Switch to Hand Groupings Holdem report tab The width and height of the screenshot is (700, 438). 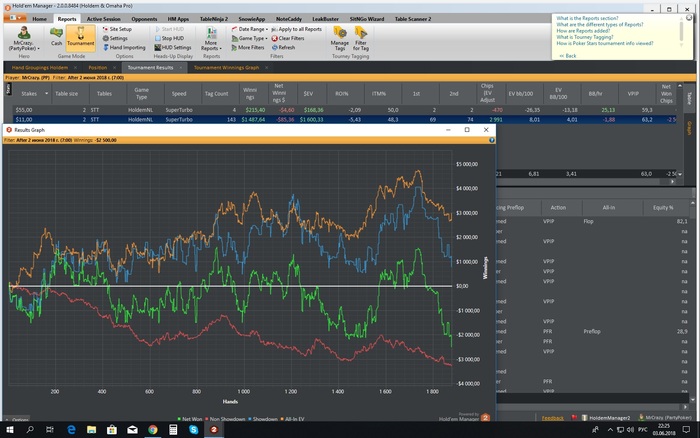[40, 68]
